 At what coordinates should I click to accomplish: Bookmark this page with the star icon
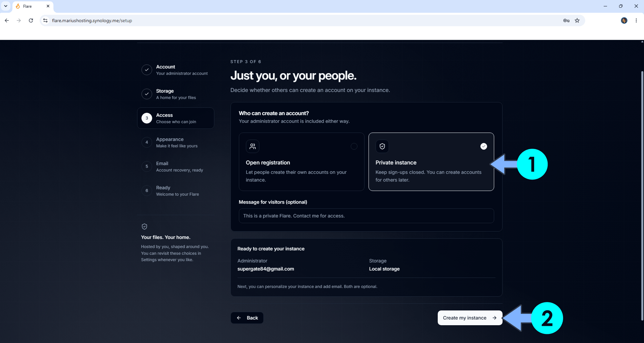(x=577, y=20)
